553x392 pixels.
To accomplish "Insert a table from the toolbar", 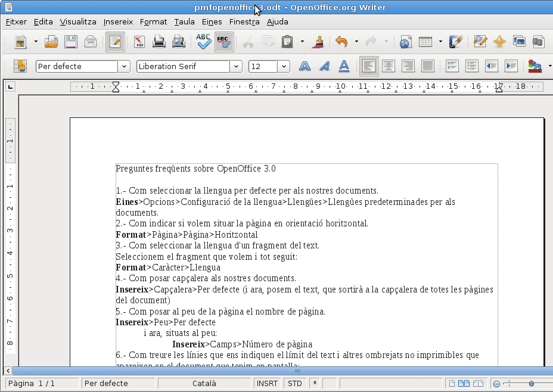I will pos(425,42).
